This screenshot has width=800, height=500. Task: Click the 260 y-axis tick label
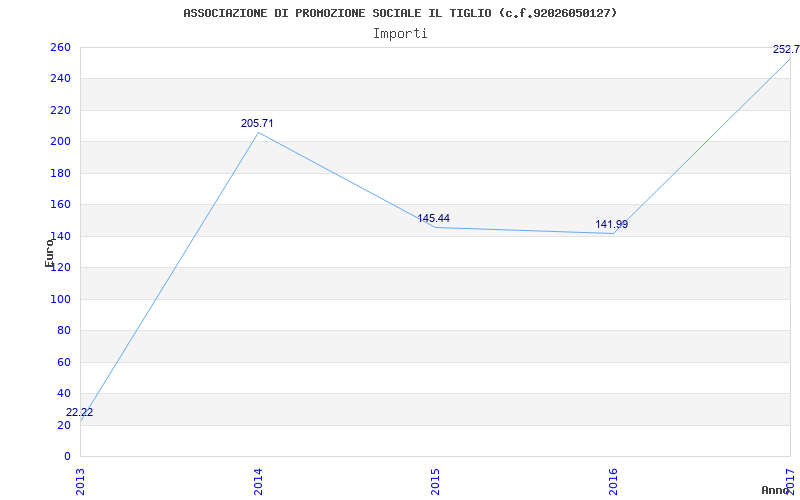point(60,47)
